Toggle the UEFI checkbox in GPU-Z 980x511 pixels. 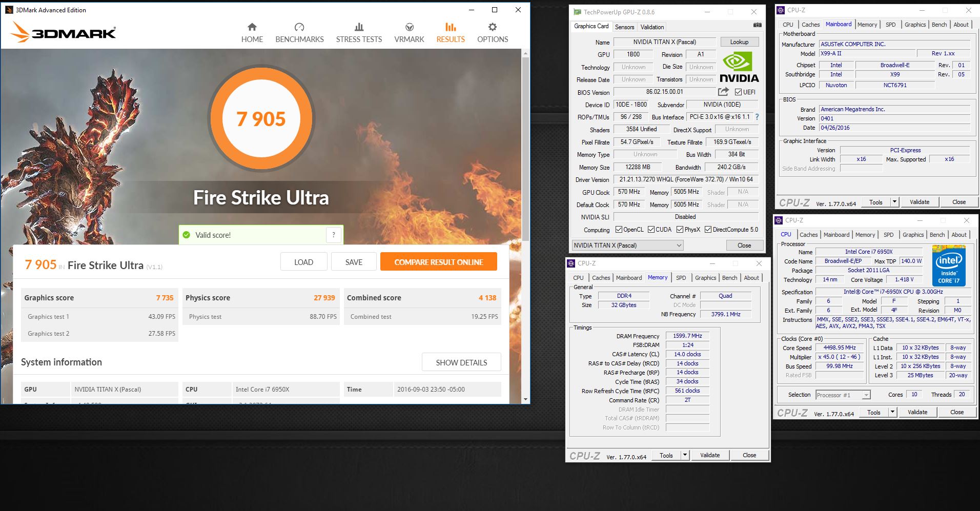(x=738, y=92)
